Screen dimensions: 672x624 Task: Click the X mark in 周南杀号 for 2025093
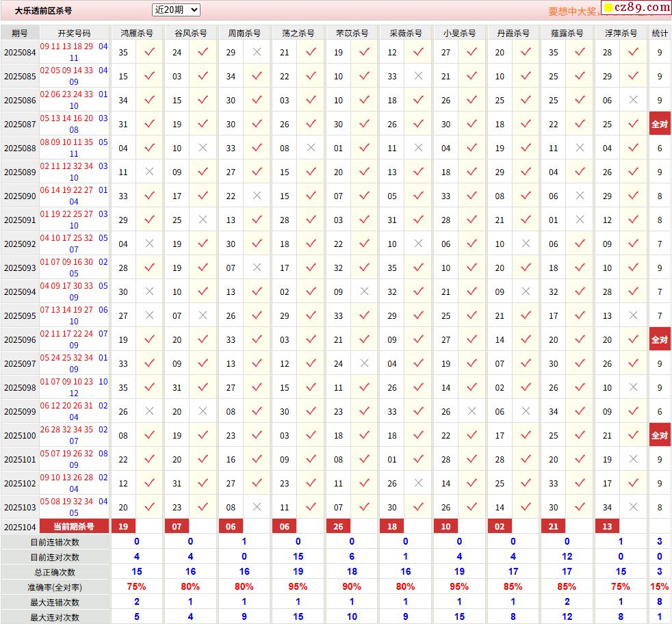[257, 268]
